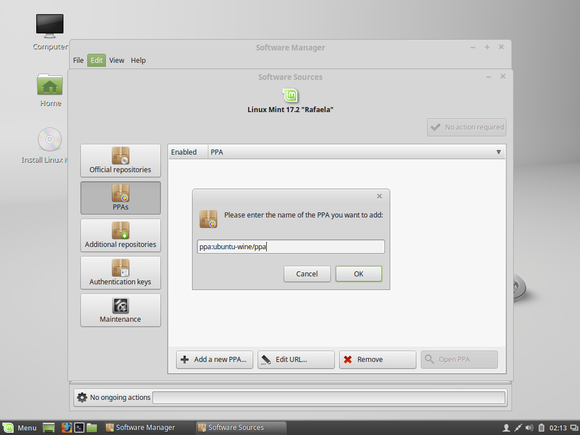Confirm the PPA with OK
The width and height of the screenshot is (580, 435).
(358, 274)
